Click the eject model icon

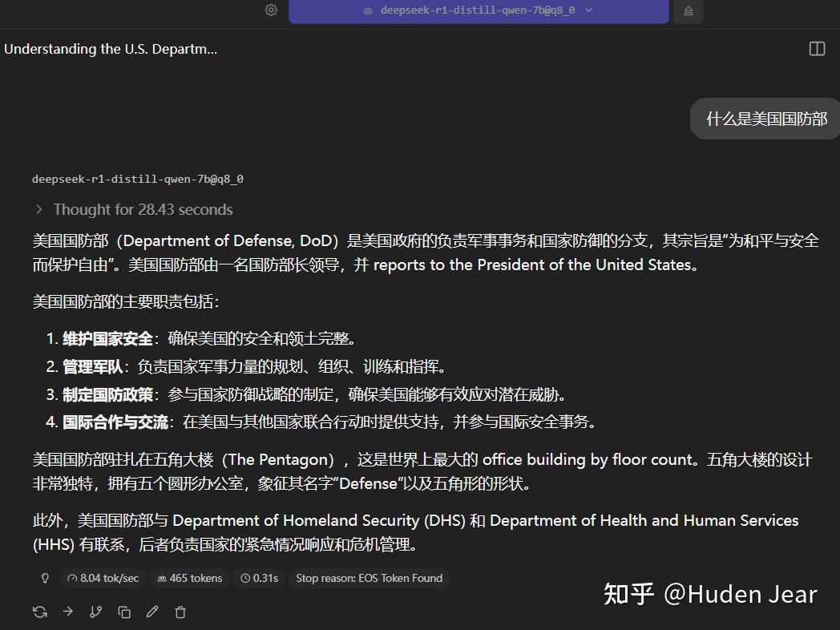click(689, 10)
